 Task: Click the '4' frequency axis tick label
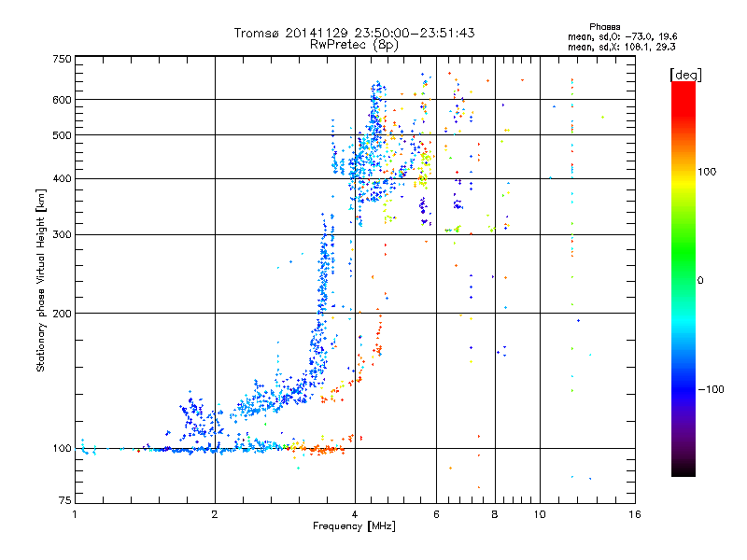coord(355,514)
